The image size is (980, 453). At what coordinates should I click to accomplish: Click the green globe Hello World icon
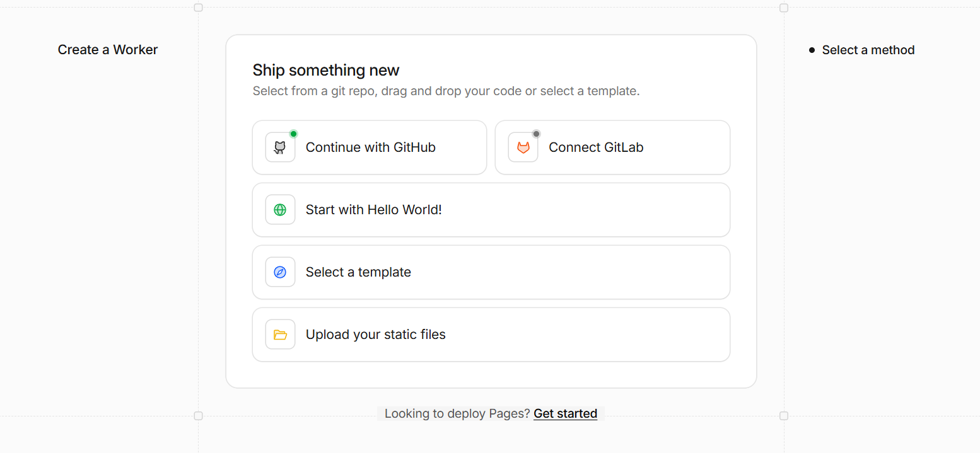point(280,210)
